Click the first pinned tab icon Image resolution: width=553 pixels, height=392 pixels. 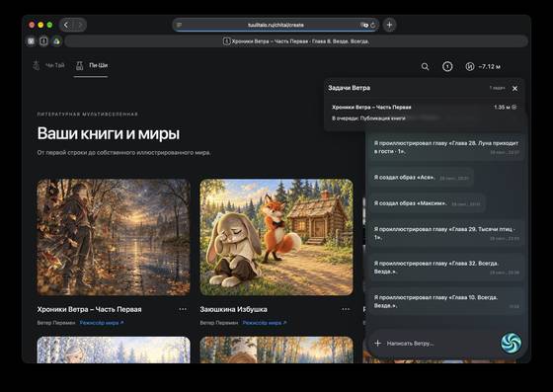pyautogui.click(x=31, y=41)
